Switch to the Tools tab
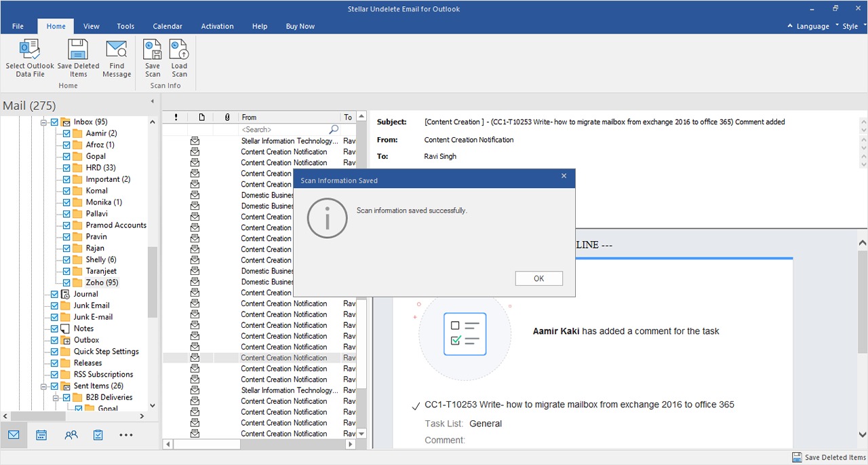Viewport: 868px width, 465px height. [125, 26]
